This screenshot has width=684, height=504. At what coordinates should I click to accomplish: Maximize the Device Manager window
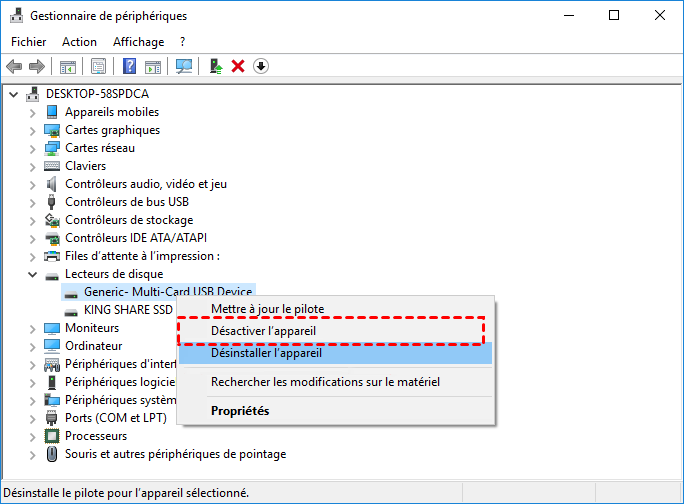tap(614, 15)
